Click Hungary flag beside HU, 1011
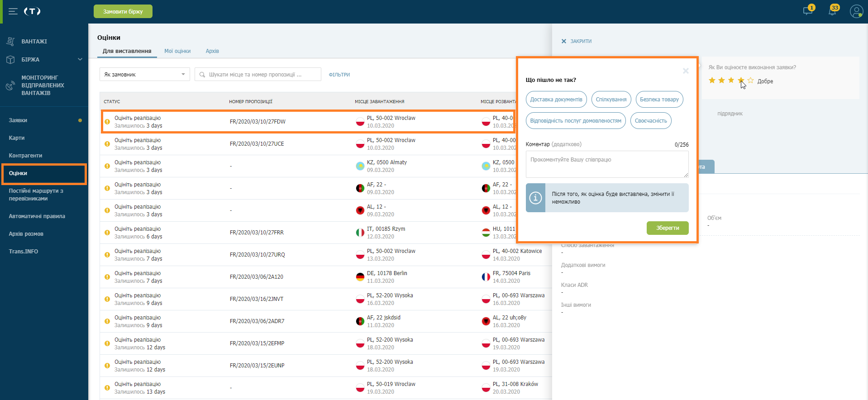The width and height of the screenshot is (868, 400). click(x=486, y=233)
